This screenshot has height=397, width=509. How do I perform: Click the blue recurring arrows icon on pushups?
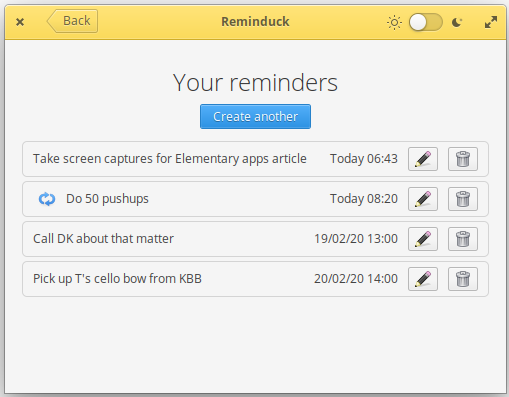(x=47, y=199)
